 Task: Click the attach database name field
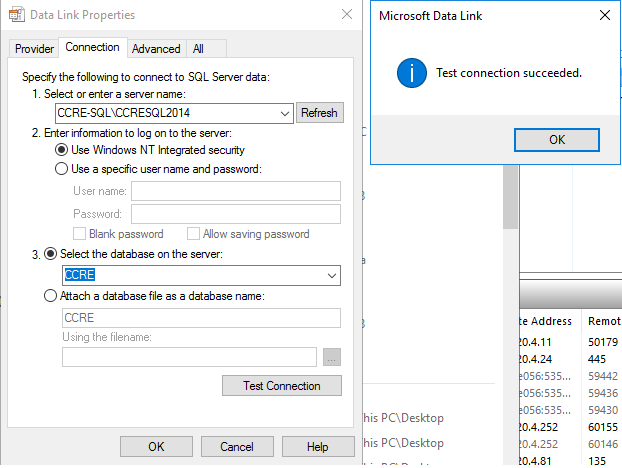pos(201,318)
